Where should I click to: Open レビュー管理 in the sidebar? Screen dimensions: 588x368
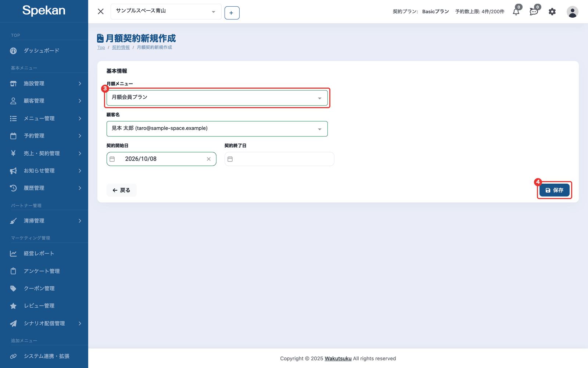point(44,306)
